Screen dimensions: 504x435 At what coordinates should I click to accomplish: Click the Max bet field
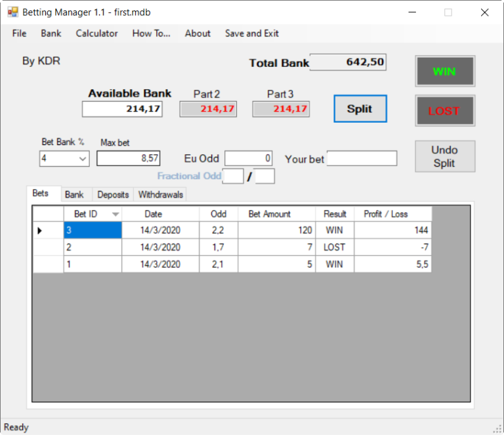[128, 158]
